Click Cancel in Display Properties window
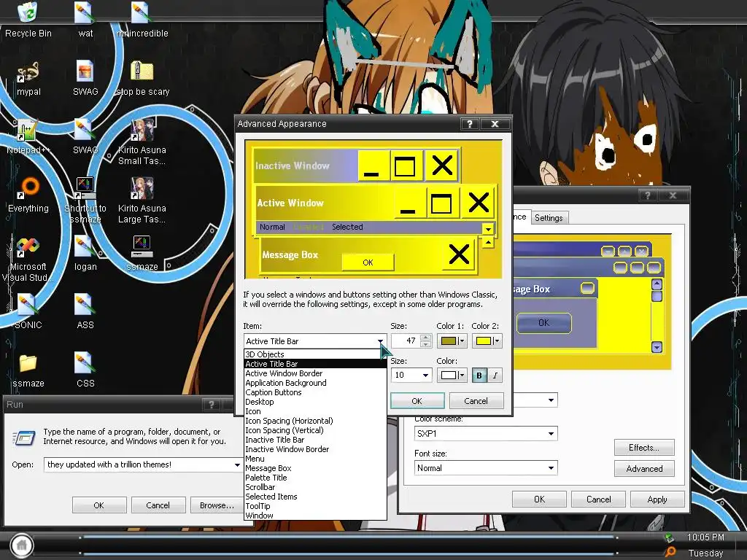The width and height of the screenshot is (747, 560). tap(598, 499)
